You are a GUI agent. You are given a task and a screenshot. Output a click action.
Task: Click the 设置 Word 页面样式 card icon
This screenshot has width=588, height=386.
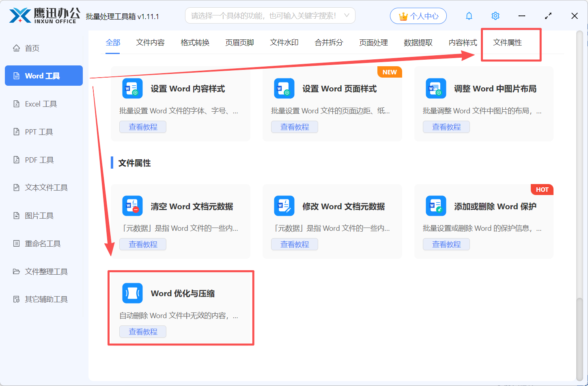[x=284, y=89]
